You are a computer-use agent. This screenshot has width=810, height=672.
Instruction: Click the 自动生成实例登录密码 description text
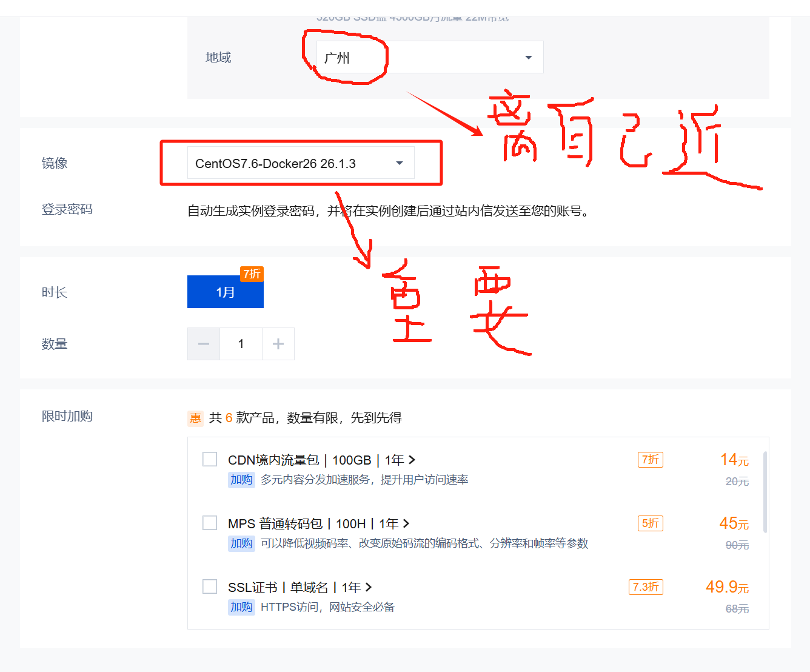pyautogui.click(x=388, y=211)
